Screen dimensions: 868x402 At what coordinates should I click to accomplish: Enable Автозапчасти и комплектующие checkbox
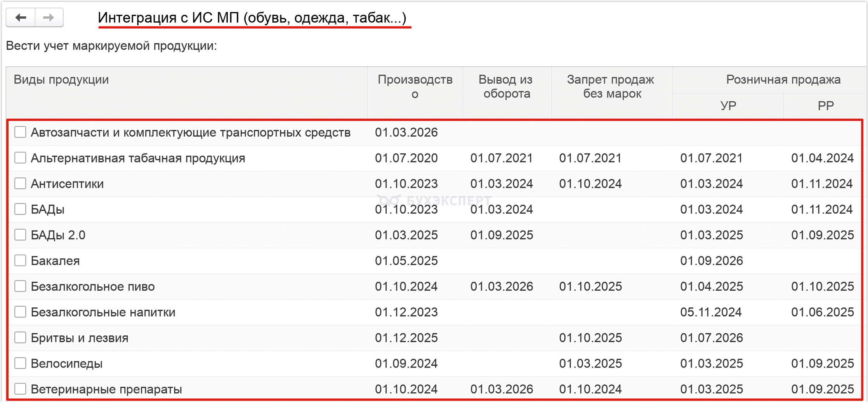point(20,132)
